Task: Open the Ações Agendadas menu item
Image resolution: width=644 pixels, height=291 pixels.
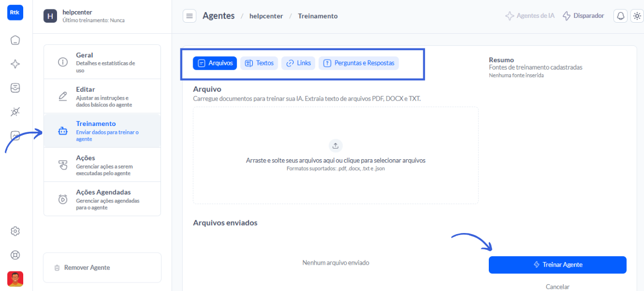Action: click(x=102, y=199)
